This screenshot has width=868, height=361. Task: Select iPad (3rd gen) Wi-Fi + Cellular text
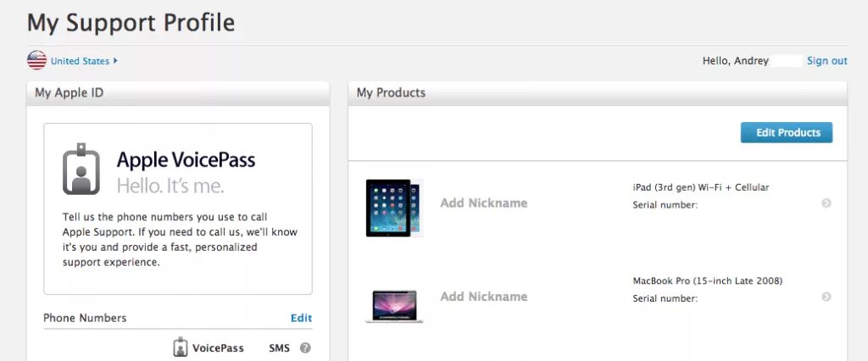[701, 187]
